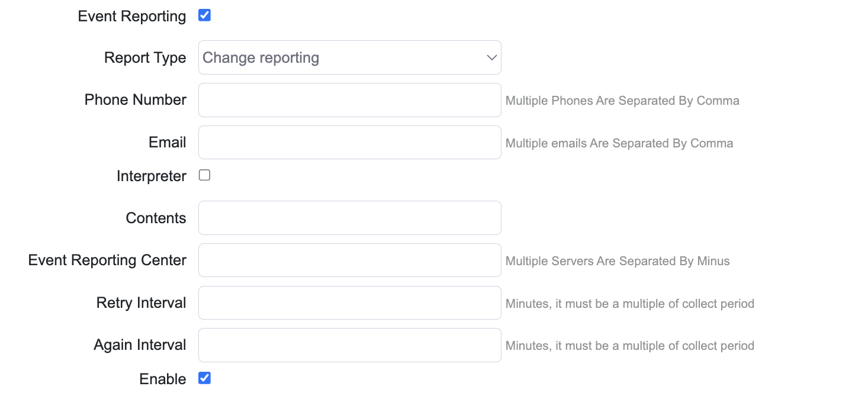Screen dimensions: 868x399
Task: Click into the Contents field
Action: click(x=349, y=218)
